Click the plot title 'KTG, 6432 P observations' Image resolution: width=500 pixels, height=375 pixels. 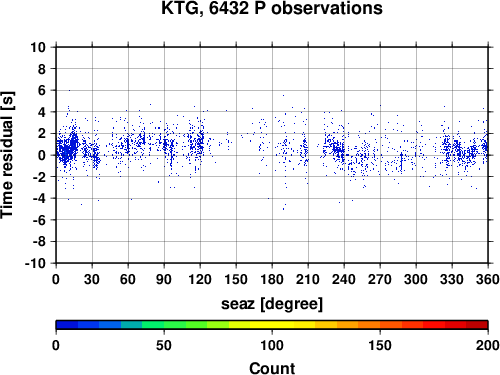(x=272, y=8)
